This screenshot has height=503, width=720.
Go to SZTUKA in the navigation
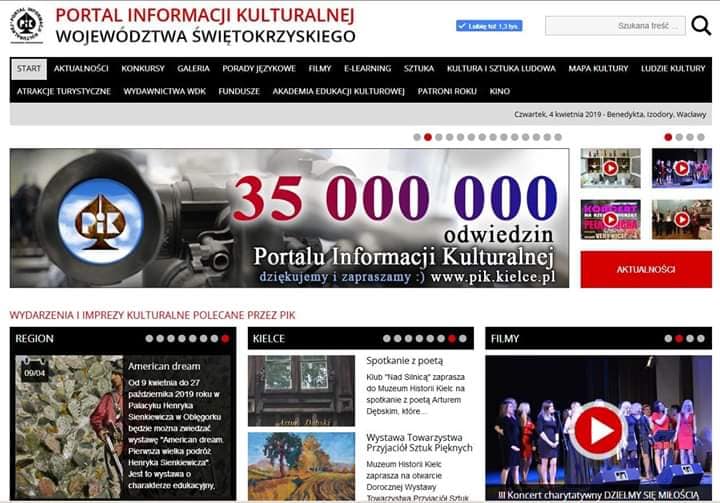(x=419, y=69)
